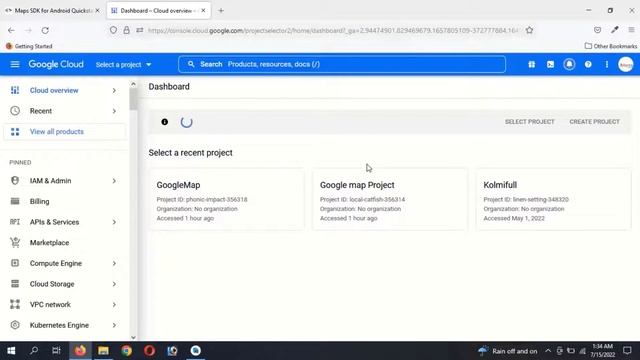Open the gift free trial icon
Viewport: 640px width, 360px height.
coord(531,64)
